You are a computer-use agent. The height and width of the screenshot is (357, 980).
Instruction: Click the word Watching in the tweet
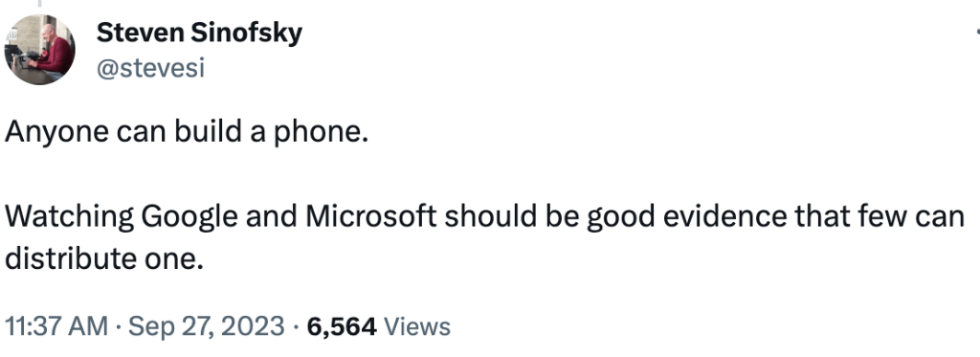click(69, 217)
